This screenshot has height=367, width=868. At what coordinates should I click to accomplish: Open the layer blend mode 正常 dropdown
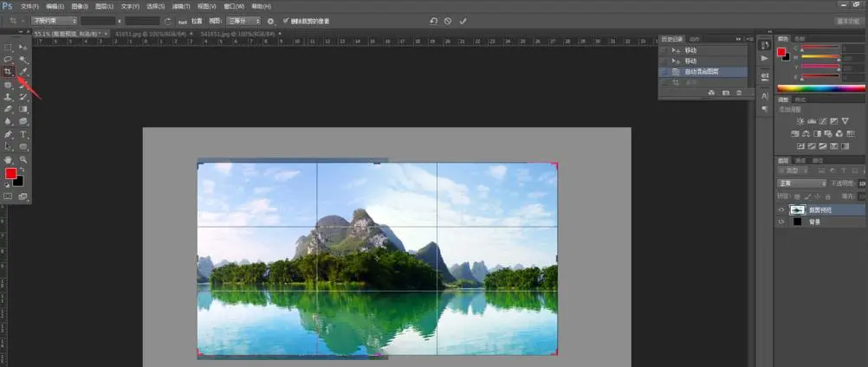(x=801, y=183)
